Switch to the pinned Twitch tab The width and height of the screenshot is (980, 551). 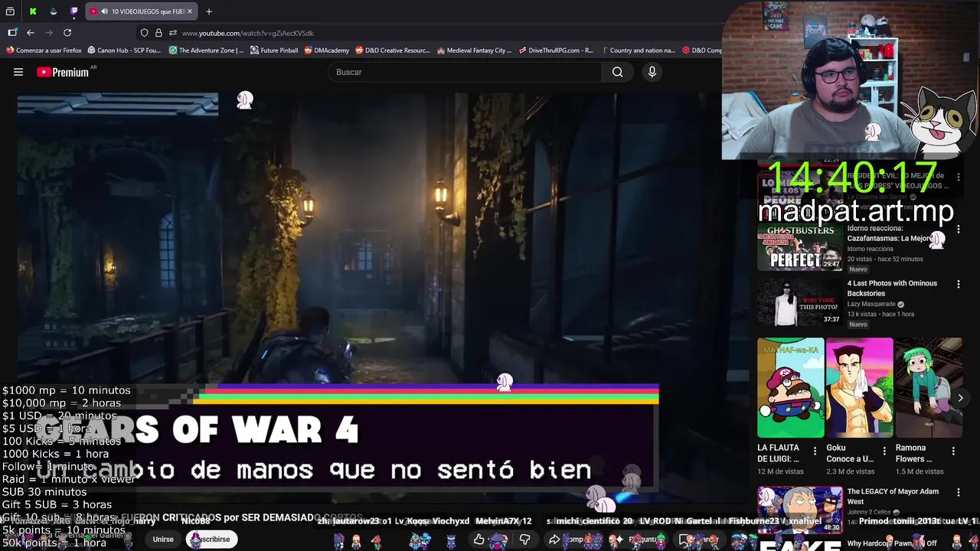point(73,11)
